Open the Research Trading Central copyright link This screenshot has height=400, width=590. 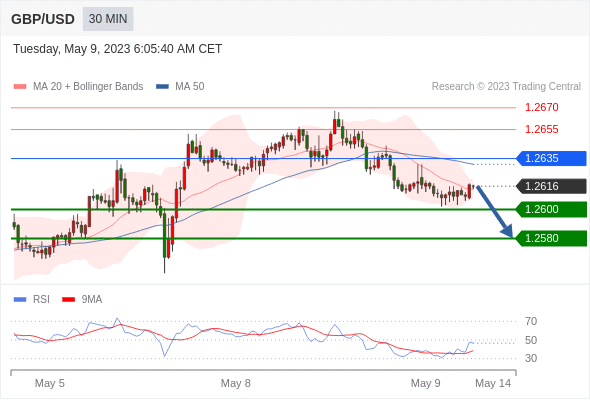tap(506, 87)
